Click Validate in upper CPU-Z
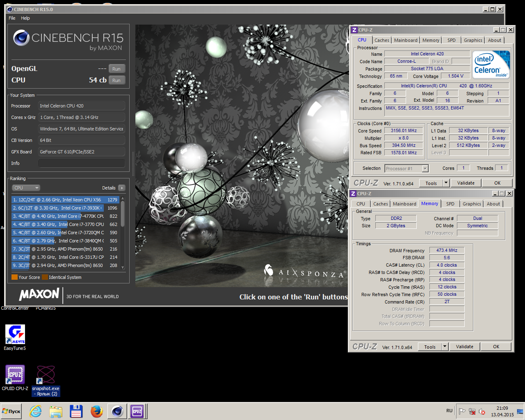Viewport: 525px width, 420px height. (466, 183)
